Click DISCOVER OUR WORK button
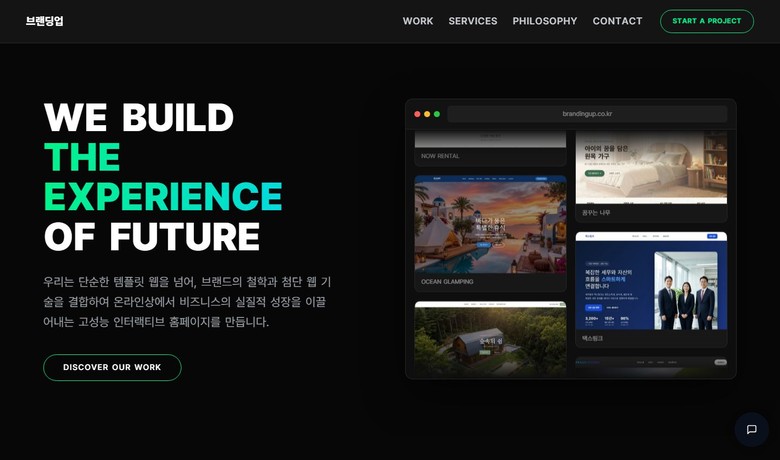 point(112,368)
